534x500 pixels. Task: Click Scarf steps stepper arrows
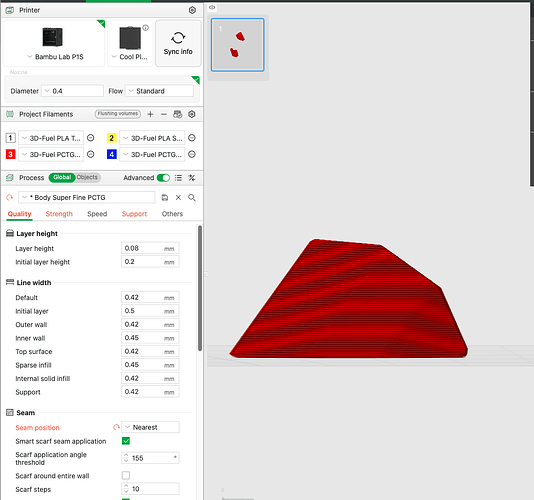[126, 489]
